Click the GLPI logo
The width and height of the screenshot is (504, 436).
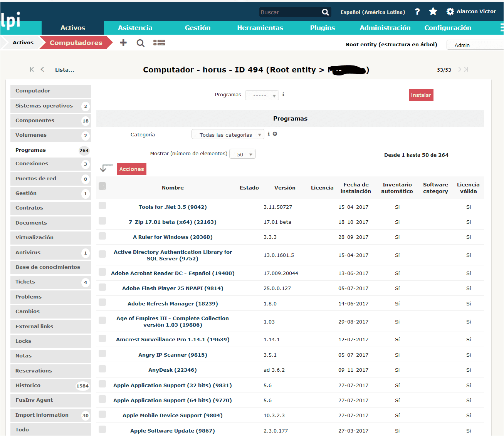tap(11, 20)
